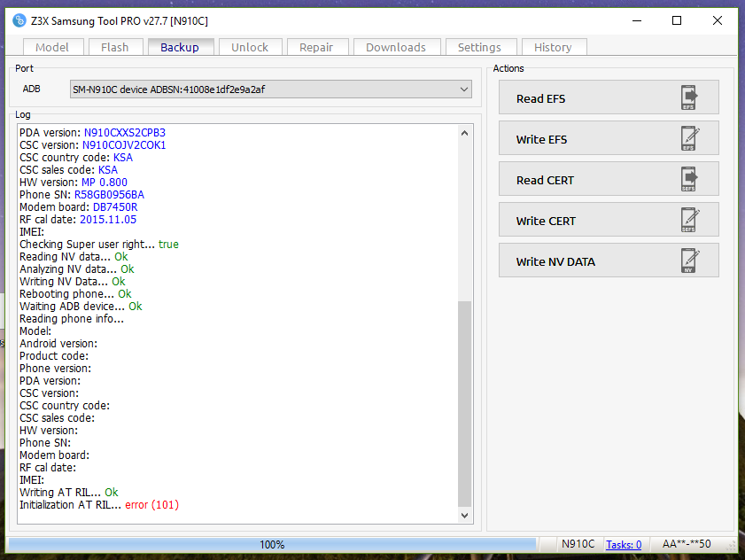Open the Unlock tab
745x560 pixels.
pyautogui.click(x=250, y=47)
